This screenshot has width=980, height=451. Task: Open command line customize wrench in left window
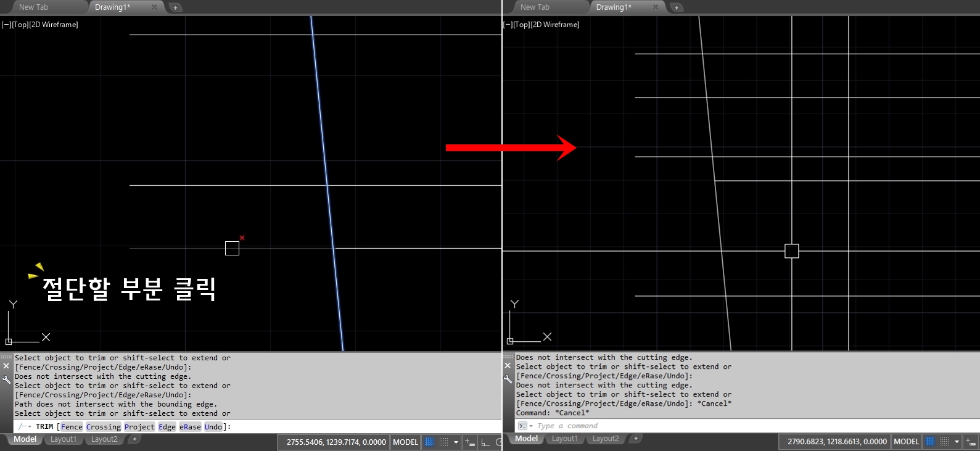pos(6,379)
